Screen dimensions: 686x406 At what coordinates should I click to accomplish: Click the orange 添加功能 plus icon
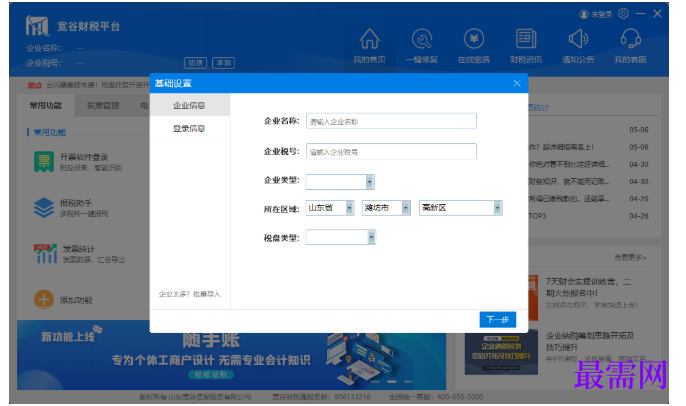click(44, 300)
